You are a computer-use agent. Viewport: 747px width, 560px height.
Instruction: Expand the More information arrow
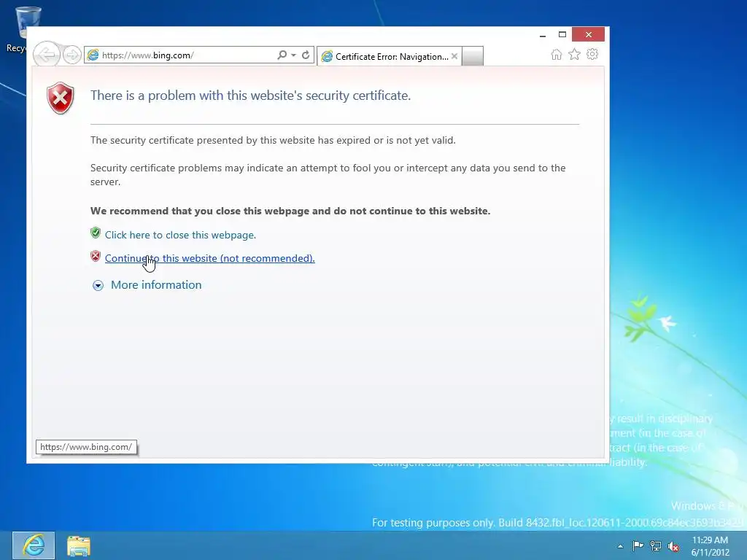pos(98,285)
